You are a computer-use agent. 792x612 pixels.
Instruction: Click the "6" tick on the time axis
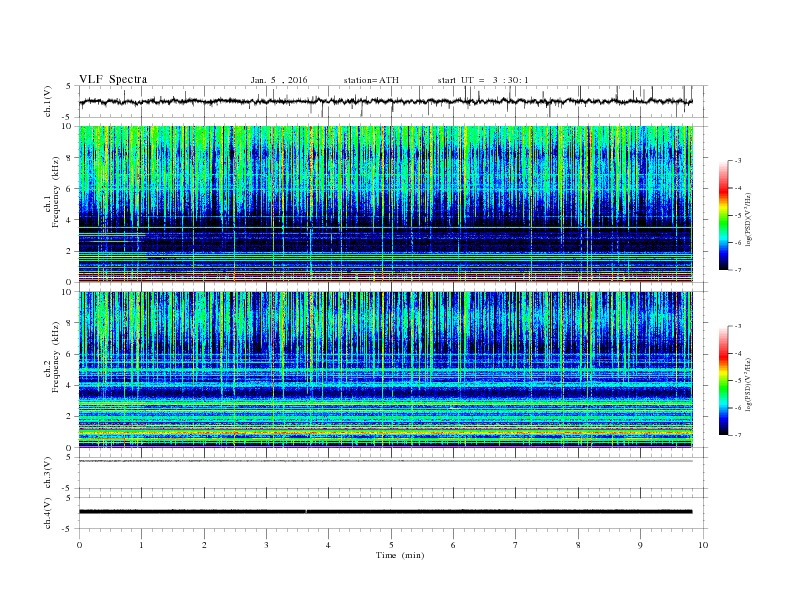coord(453,545)
